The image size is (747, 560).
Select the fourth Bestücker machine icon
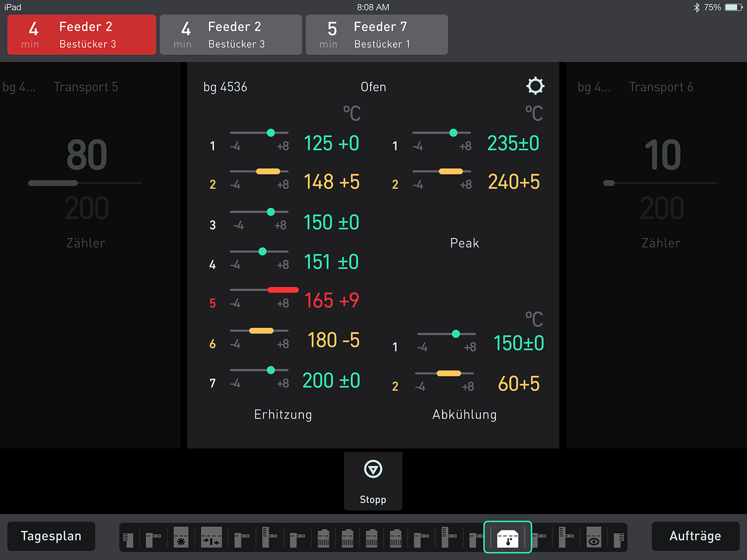(x=395, y=538)
